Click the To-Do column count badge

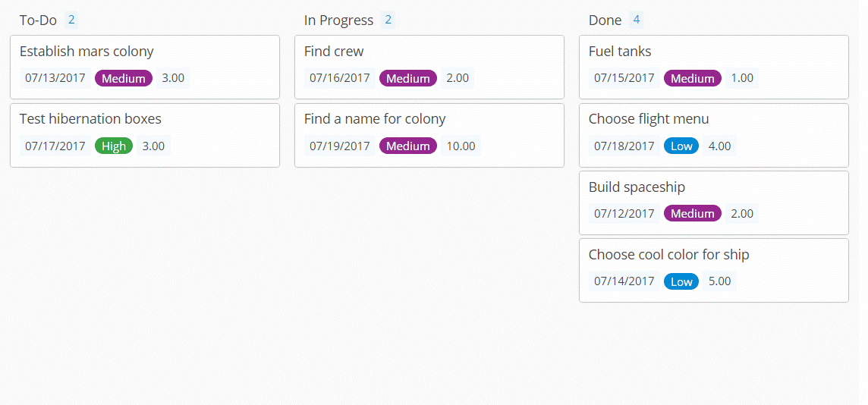point(71,20)
